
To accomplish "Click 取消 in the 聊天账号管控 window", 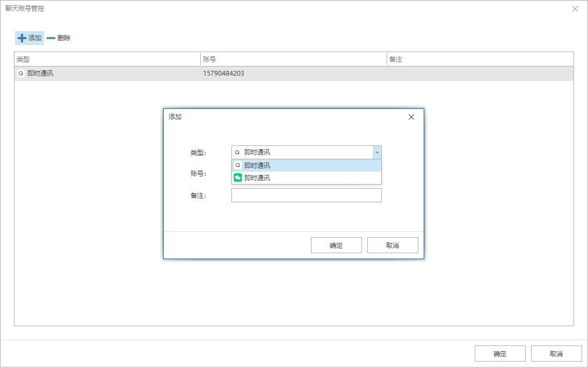I will [556, 354].
